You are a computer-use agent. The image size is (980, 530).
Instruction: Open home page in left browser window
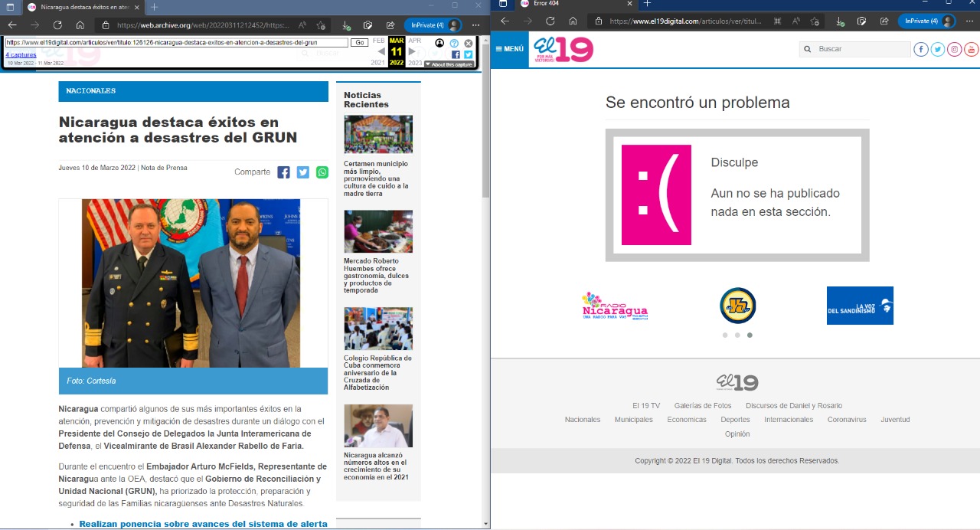point(80,25)
